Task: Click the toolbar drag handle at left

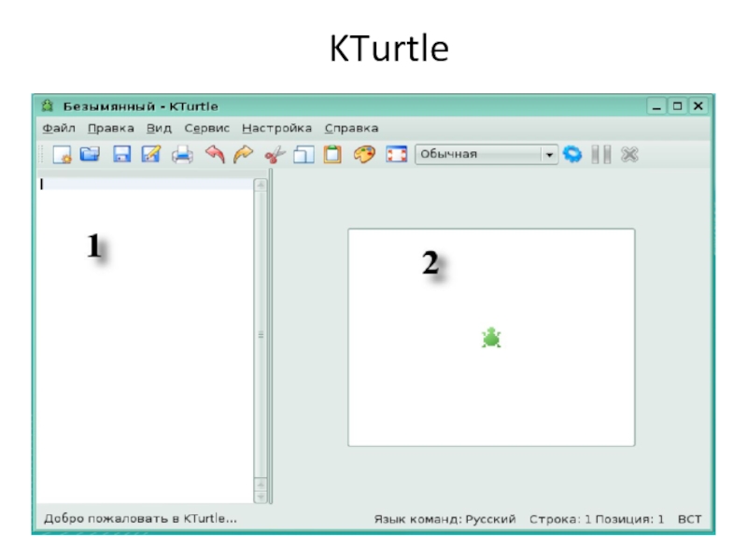Action: [x=41, y=154]
